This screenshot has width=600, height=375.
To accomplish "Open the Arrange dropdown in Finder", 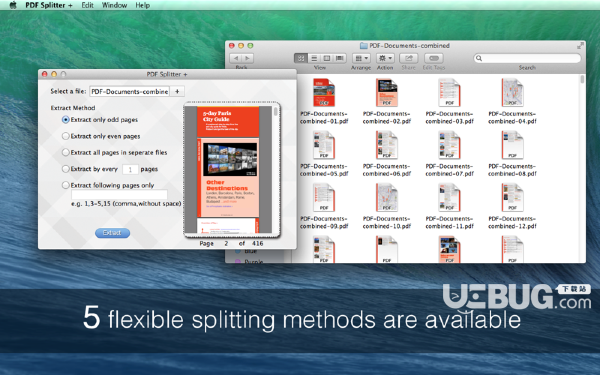I will click(x=361, y=58).
